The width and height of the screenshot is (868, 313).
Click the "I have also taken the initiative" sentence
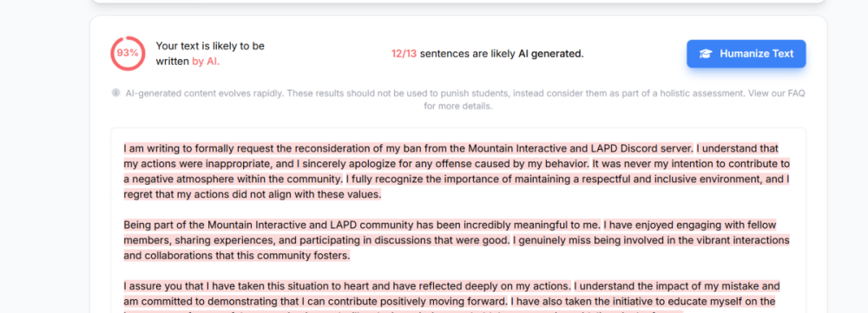pos(642,302)
